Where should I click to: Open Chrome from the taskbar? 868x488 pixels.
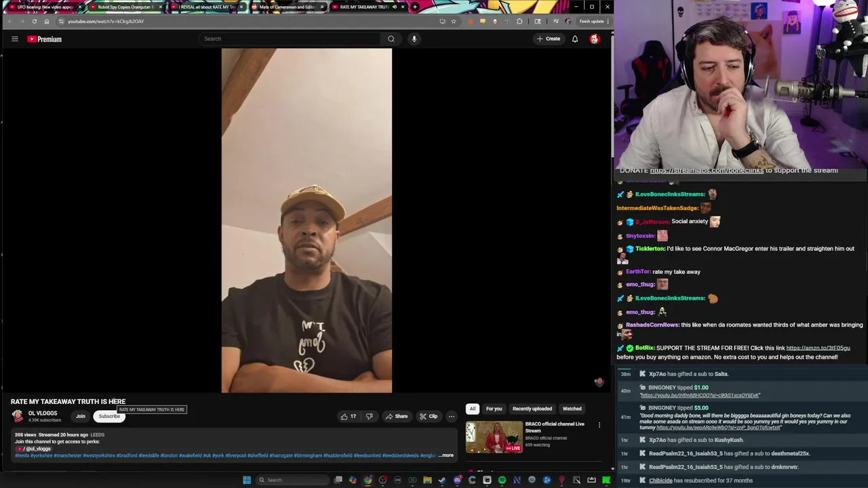(368, 480)
